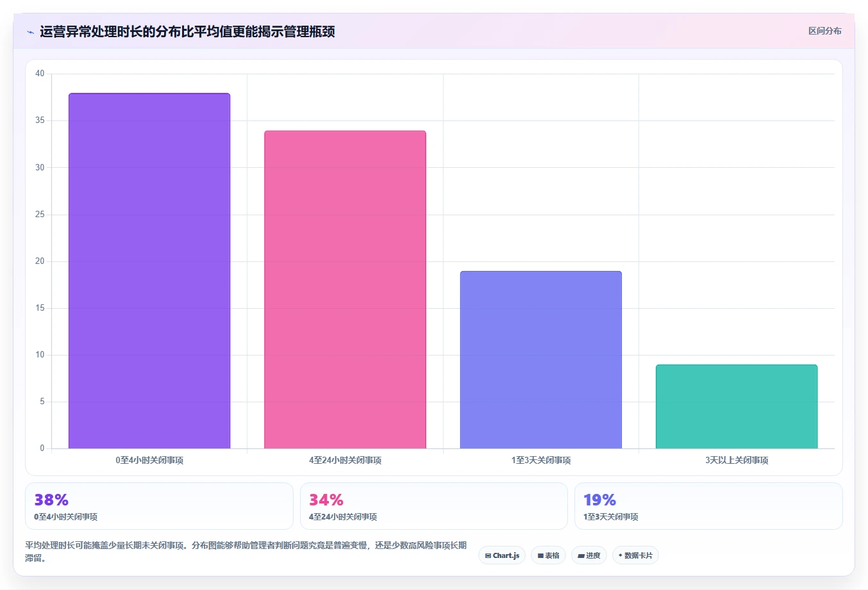Screen dimensions: 868x590
Task: Click y-axis value 25
Action: 40,214
